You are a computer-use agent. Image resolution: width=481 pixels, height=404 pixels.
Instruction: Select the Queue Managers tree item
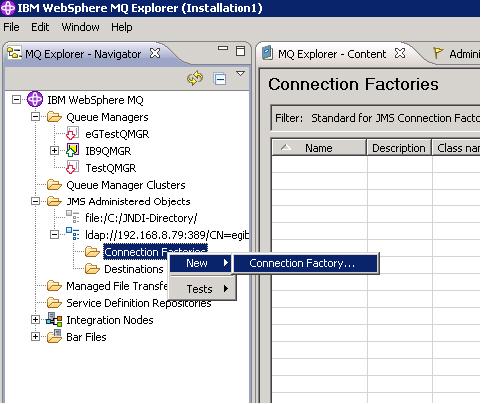pyautogui.click(x=107, y=117)
